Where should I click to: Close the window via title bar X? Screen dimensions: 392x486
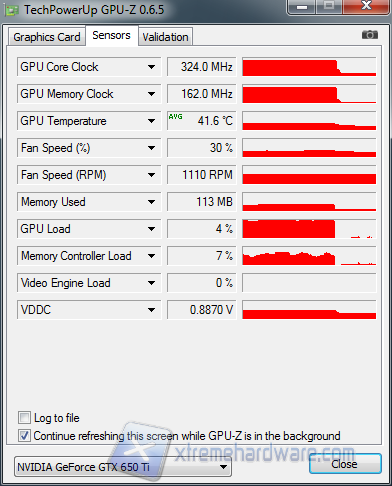366,7
